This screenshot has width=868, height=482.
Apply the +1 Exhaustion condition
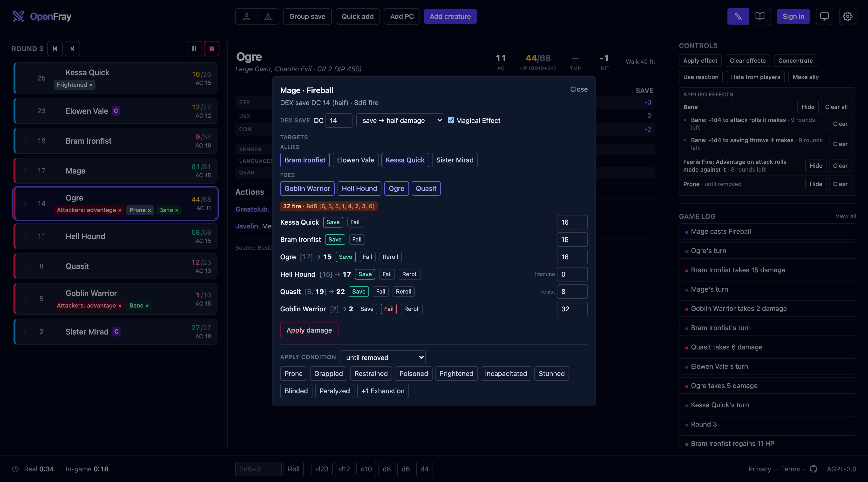(x=383, y=391)
